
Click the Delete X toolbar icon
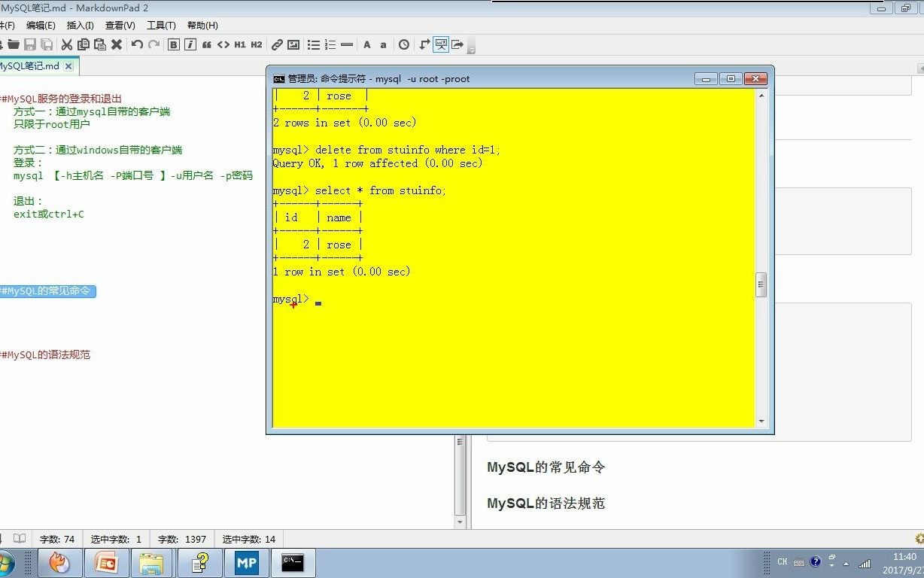coord(117,44)
